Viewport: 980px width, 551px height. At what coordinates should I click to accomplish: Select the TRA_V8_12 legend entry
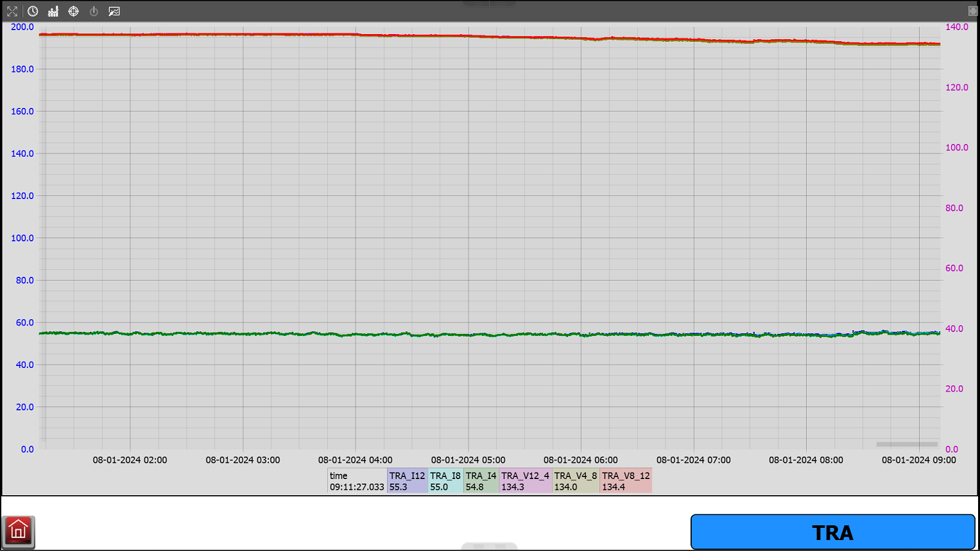coord(626,481)
